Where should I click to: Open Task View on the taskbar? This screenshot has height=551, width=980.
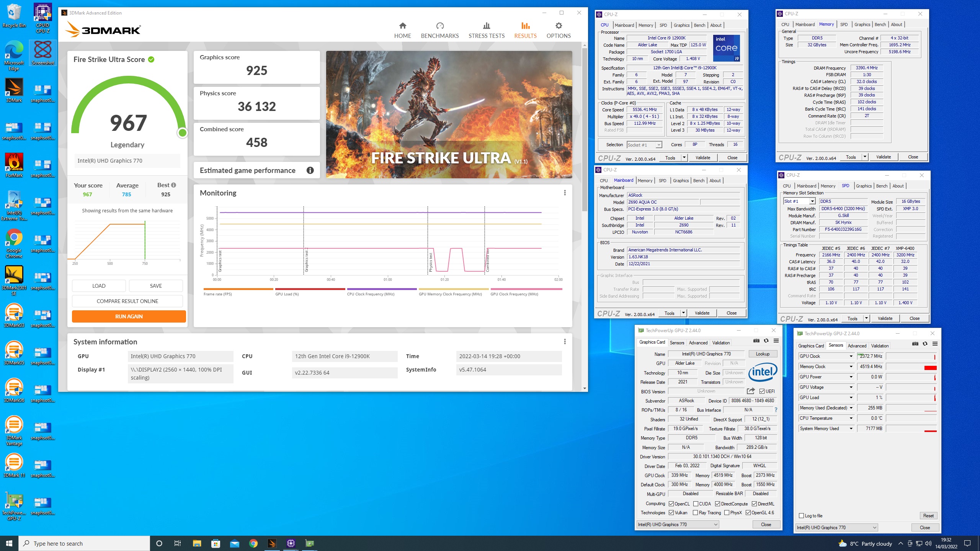[178, 543]
